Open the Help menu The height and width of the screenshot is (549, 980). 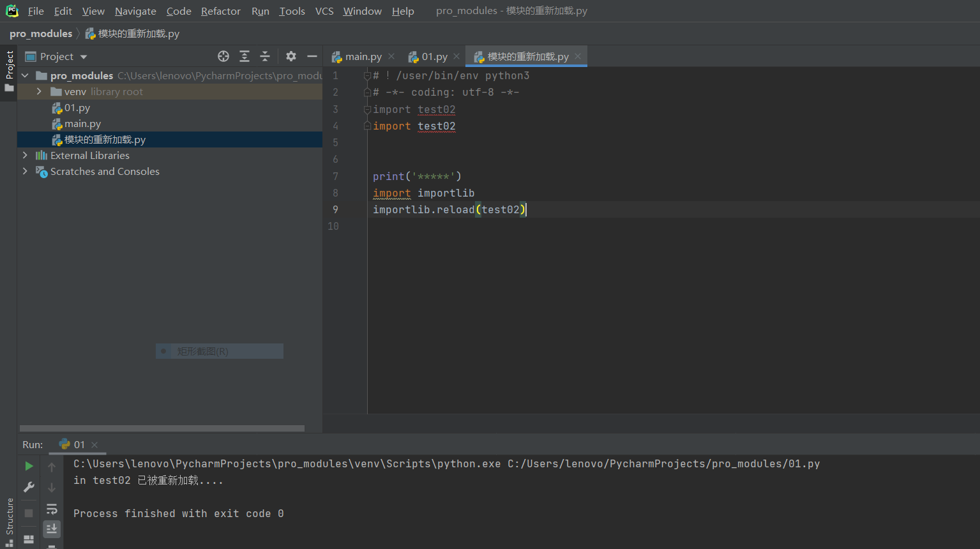pos(403,11)
